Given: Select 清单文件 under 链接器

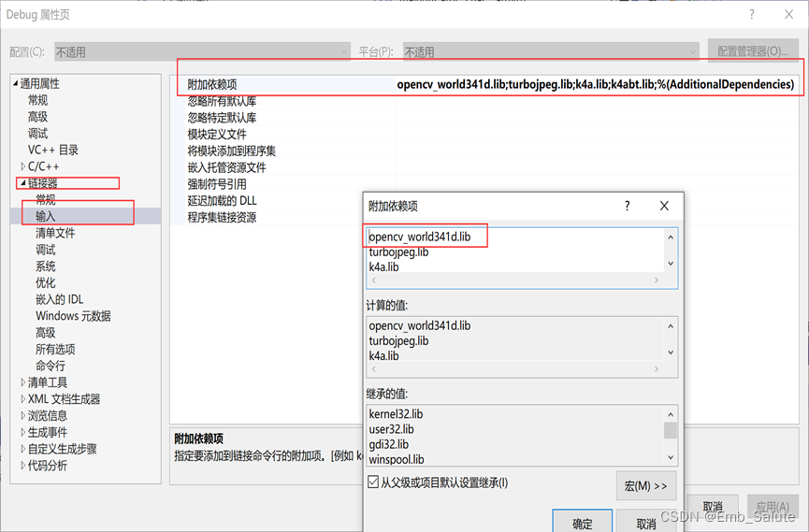Looking at the screenshot, I should point(55,233).
